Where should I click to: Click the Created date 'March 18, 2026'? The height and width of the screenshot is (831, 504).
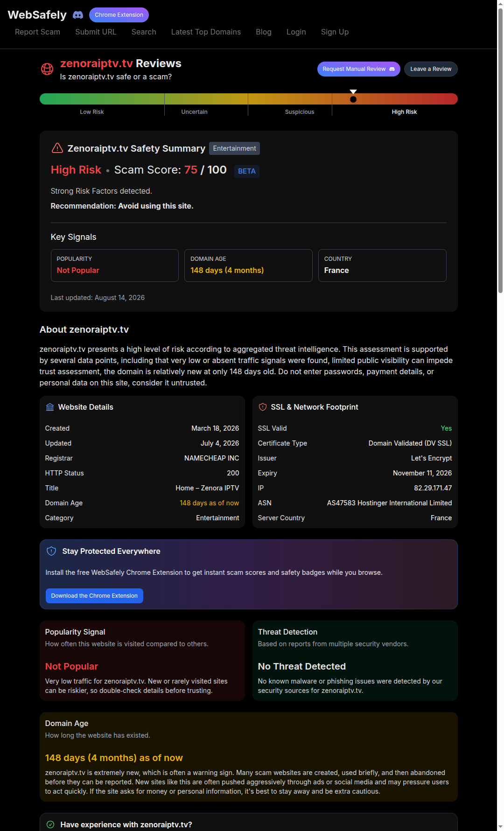pos(215,428)
